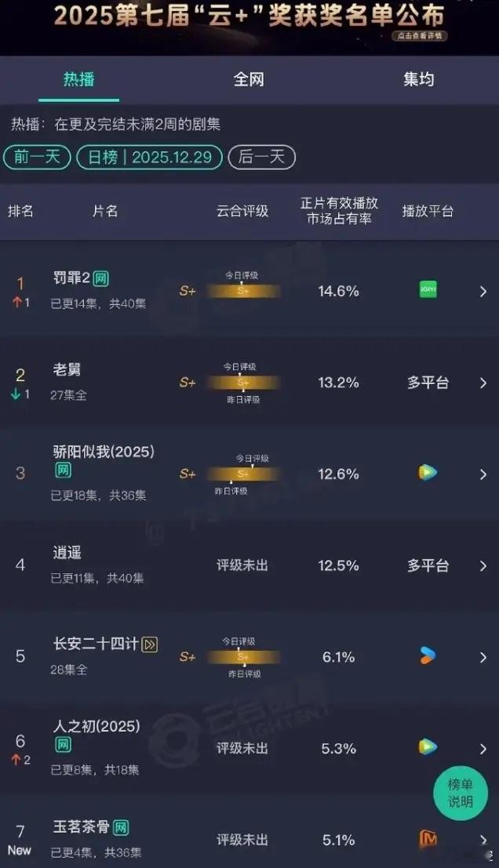Click the Tencent Video icon beside 人之初(2025)

click(x=428, y=747)
